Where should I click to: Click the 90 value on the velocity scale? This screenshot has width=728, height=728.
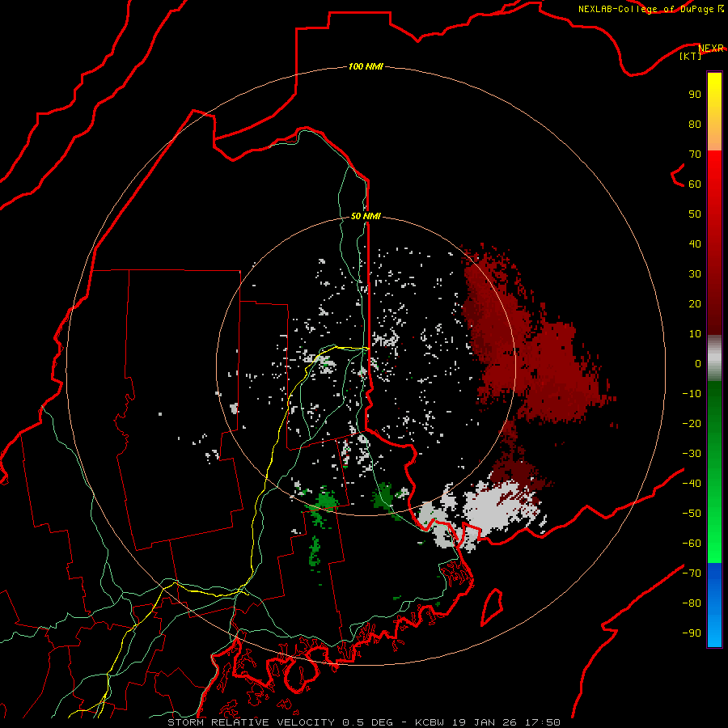pos(695,95)
